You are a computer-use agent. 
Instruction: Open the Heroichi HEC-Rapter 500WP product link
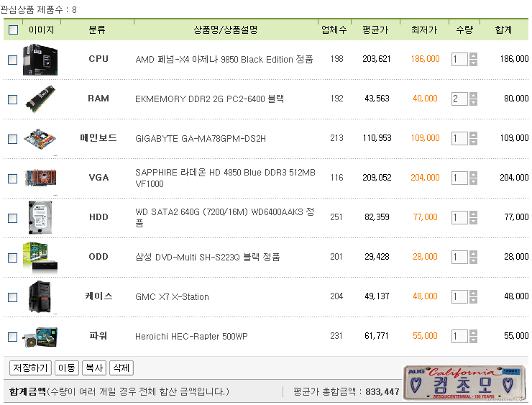(x=191, y=336)
